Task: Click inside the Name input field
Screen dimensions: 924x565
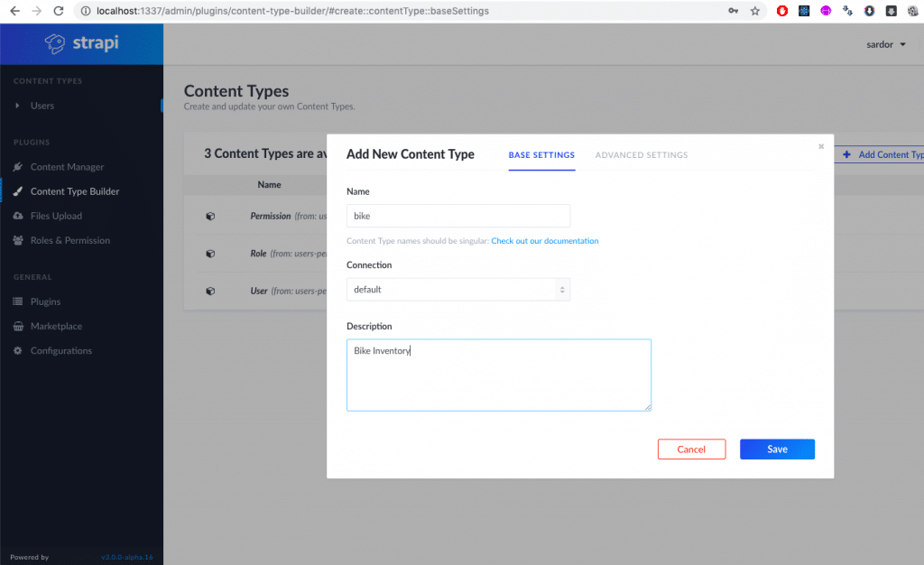Action: pyautogui.click(x=458, y=216)
